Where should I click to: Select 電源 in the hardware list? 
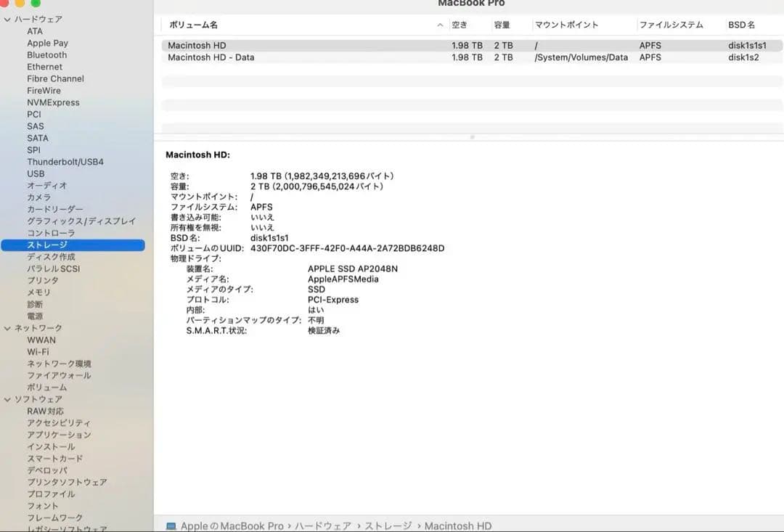point(38,316)
